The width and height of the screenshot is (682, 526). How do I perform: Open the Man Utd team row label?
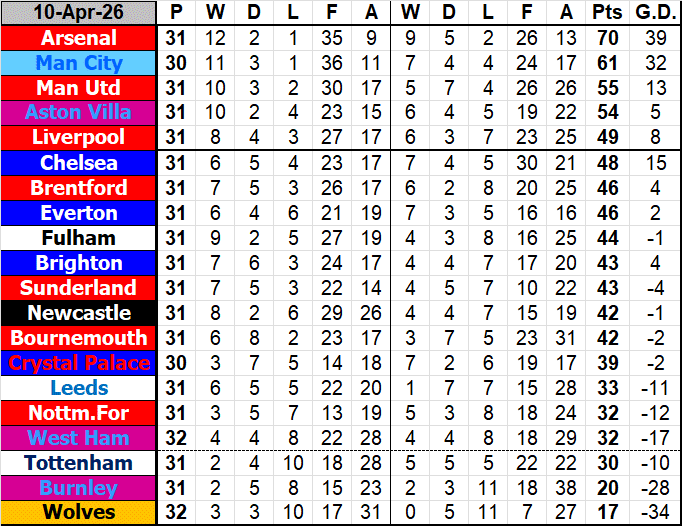(x=79, y=88)
